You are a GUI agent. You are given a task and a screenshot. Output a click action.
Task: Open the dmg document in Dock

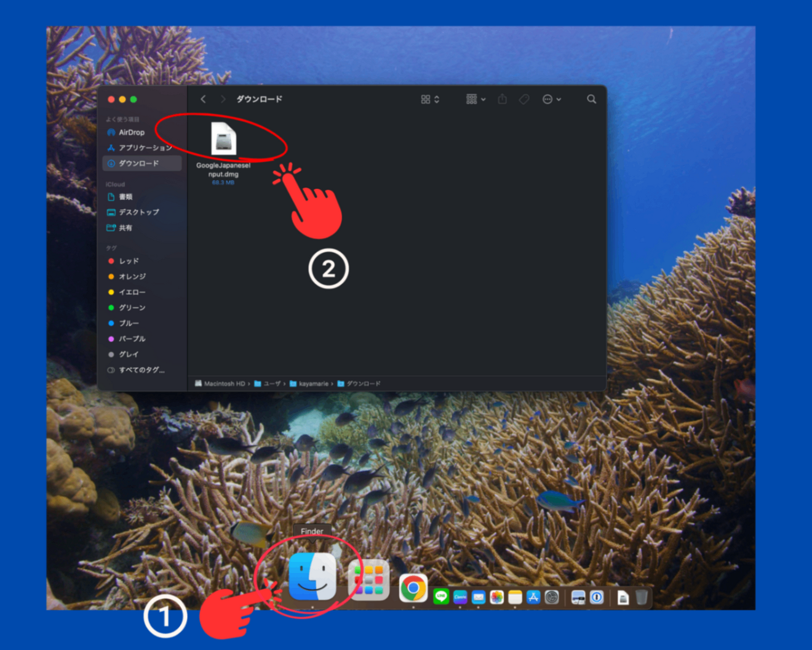(x=623, y=597)
